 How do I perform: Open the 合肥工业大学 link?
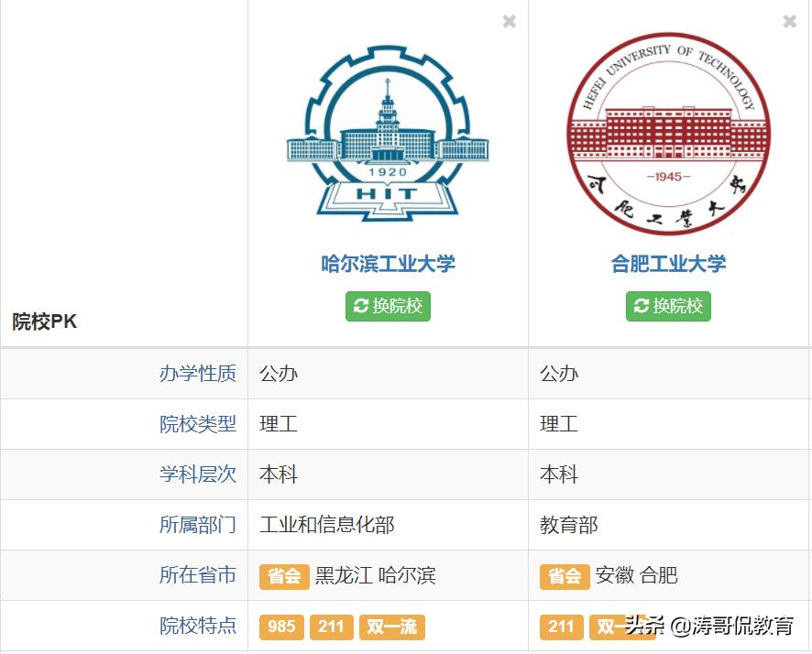668,265
